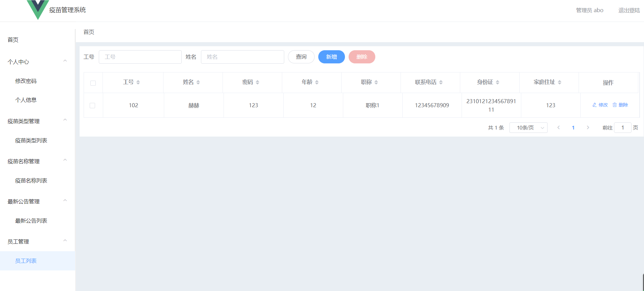Click 管理员 abo user label
The image size is (644, 291).
tap(590, 10)
